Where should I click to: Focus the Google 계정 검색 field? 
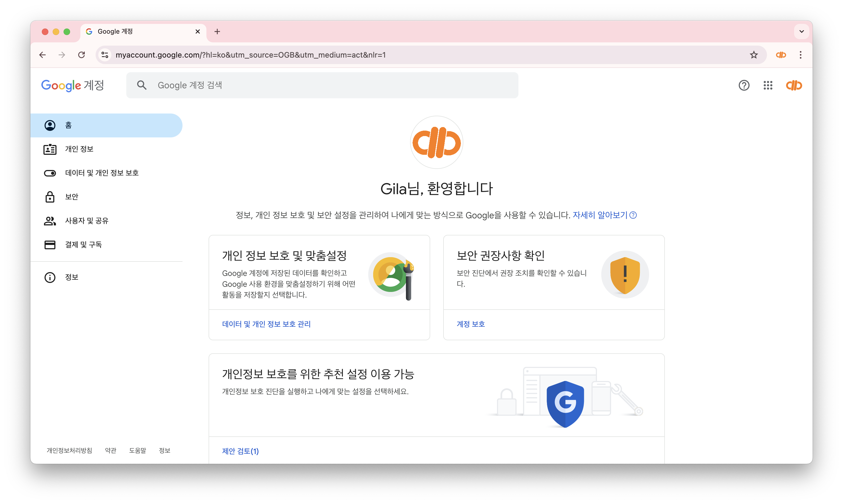pyautogui.click(x=322, y=85)
